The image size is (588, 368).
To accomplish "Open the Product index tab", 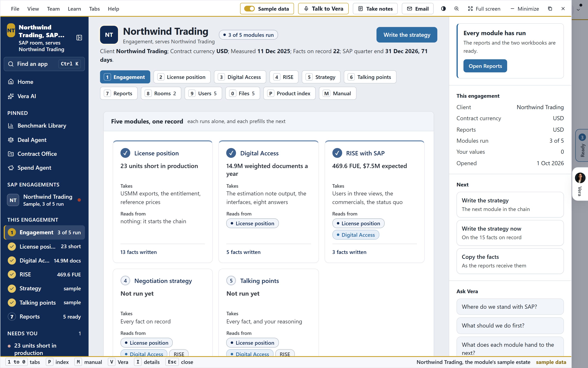I will click(x=289, y=93).
